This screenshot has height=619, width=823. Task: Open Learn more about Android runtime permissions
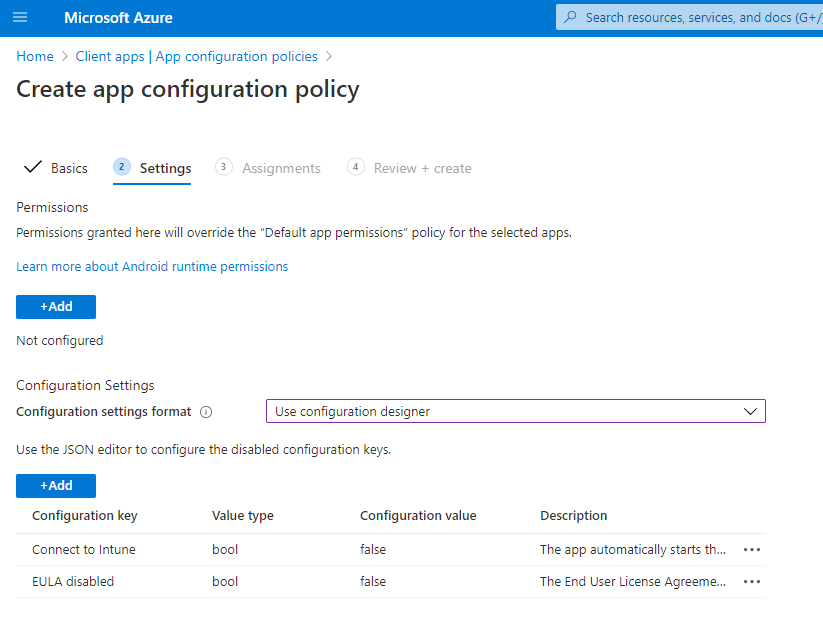(x=152, y=267)
